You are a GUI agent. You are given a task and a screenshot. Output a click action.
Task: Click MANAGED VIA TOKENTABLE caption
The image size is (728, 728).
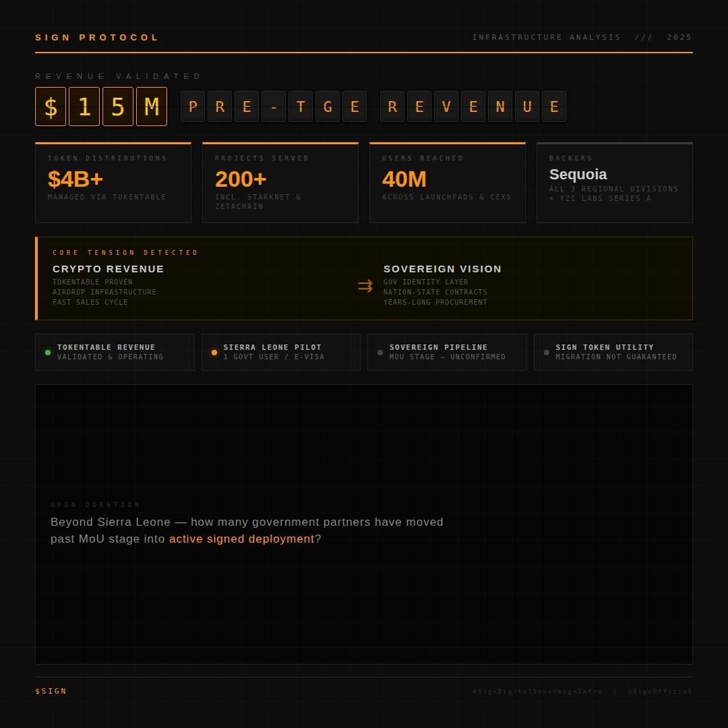[x=107, y=197]
